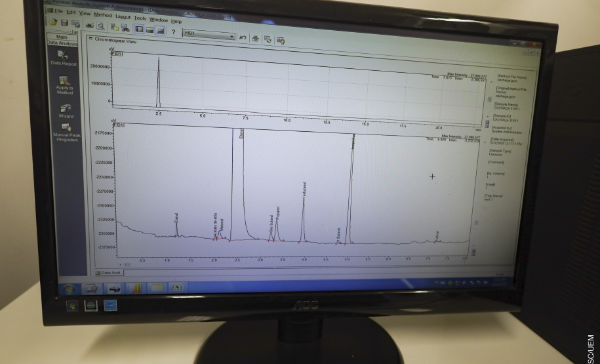The image size is (600, 364).
Task: Click the print preview magnifier icon
Action: [100, 26]
